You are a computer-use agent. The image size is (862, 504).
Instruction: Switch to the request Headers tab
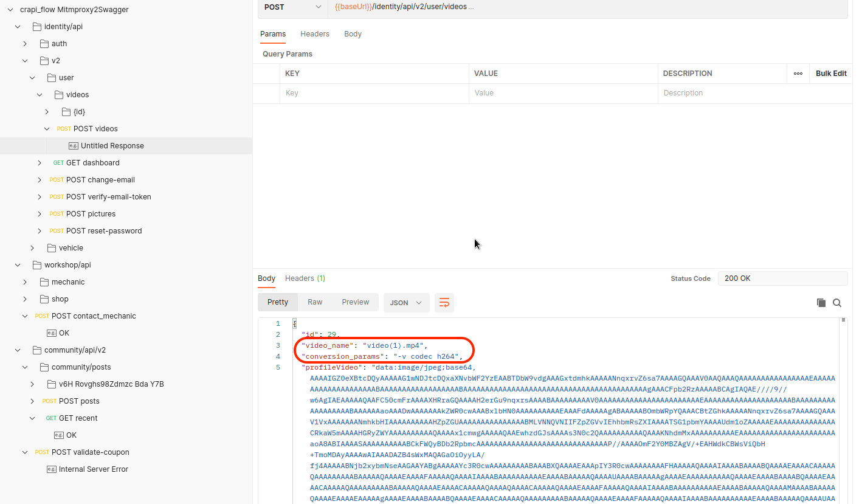point(315,34)
